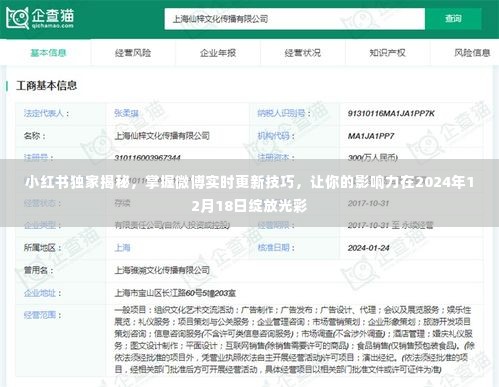The width and height of the screenshot is (499, 387).
Task: Click the 纳税人识别号 label
Action: coord(284,114)
